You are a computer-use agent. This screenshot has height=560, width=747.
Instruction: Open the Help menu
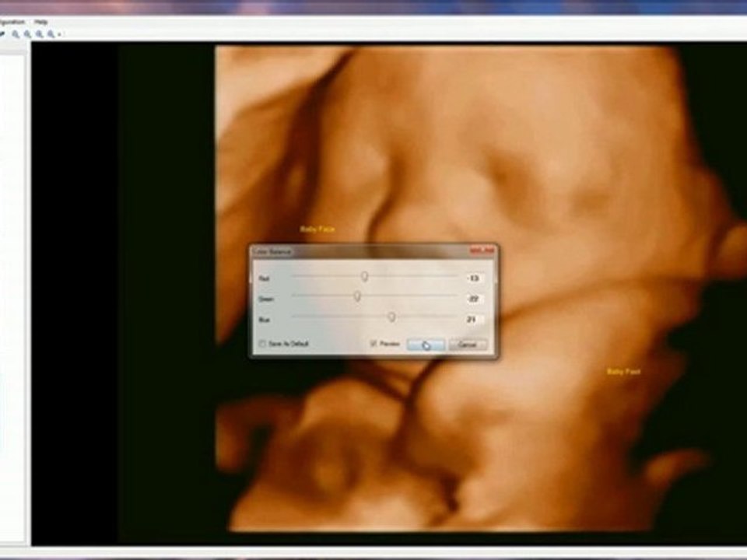(41, 22)
